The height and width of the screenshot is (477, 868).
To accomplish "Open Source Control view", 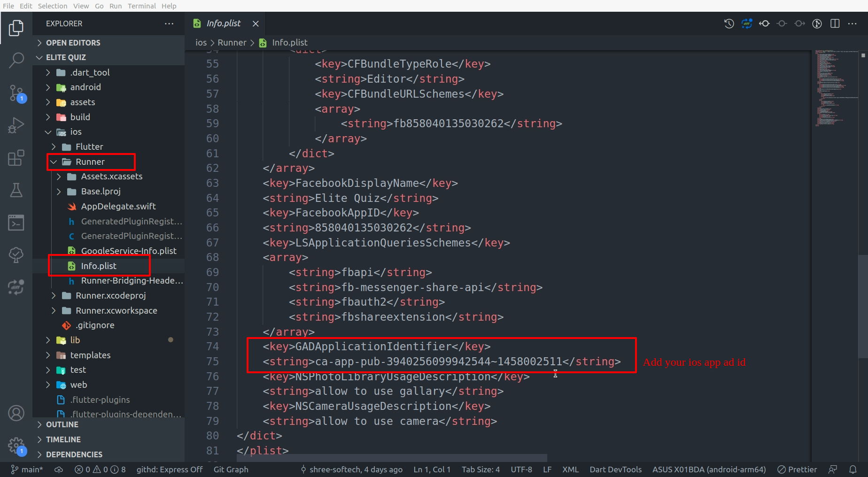I will tap(16, 92).
